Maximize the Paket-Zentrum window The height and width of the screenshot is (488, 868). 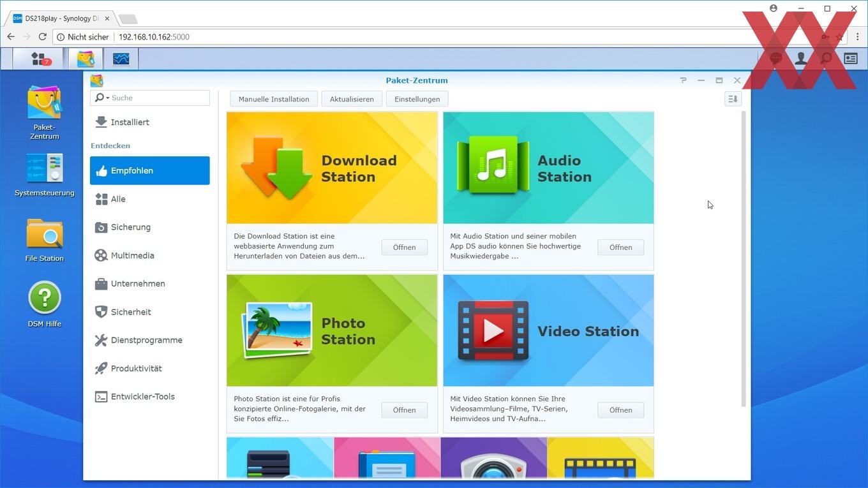click(x=719, y=80)
